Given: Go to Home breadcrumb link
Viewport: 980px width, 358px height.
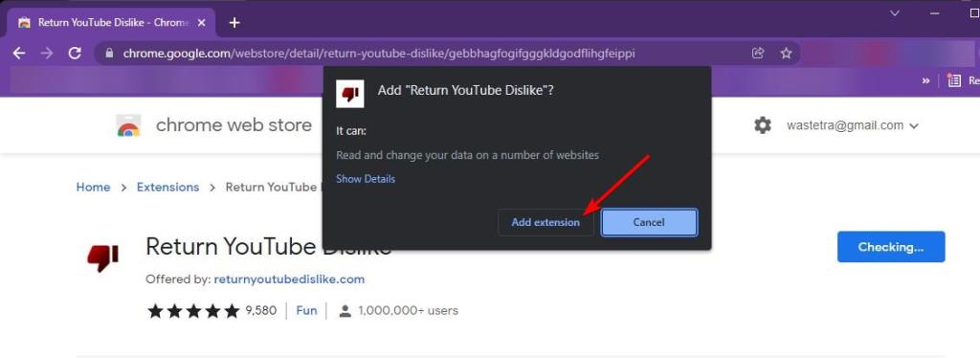Looking at the screenshot, I should pos(93,187).
